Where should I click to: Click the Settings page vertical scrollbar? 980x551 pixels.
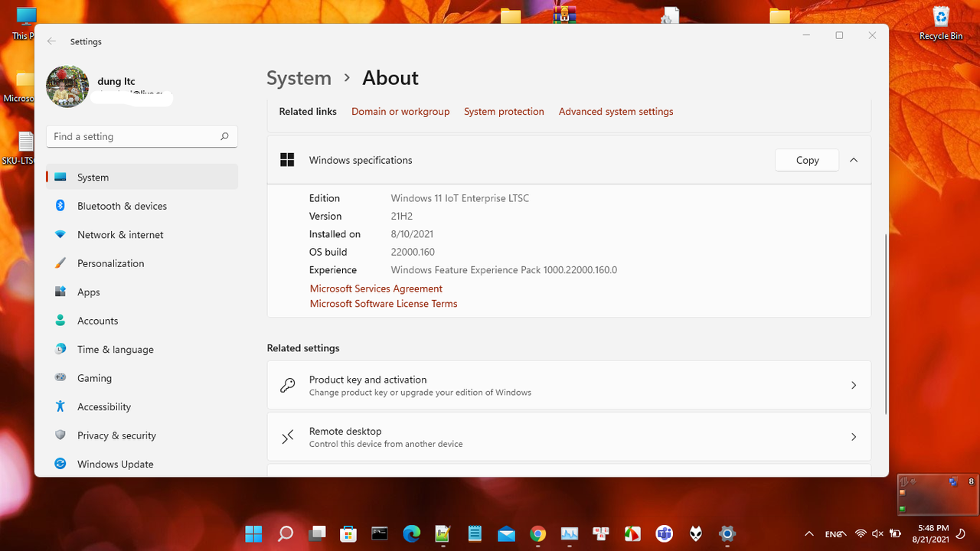(x=886, y=323)
